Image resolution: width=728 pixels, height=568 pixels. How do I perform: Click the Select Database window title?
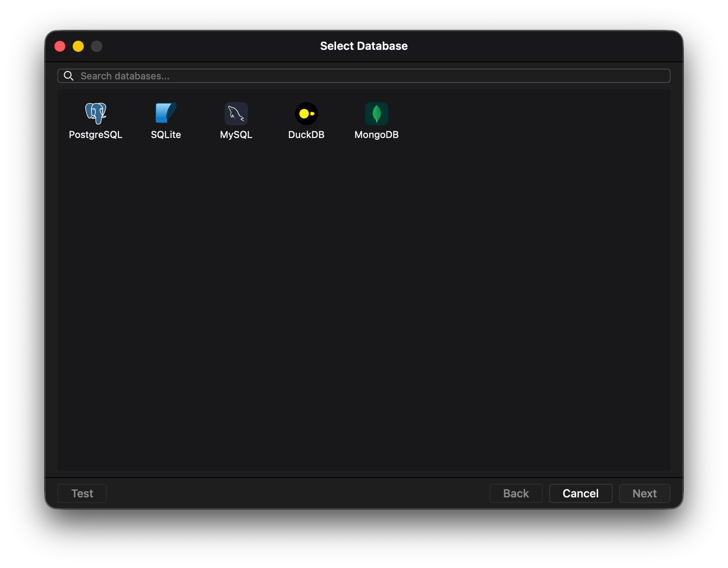(x=364, y=46)
